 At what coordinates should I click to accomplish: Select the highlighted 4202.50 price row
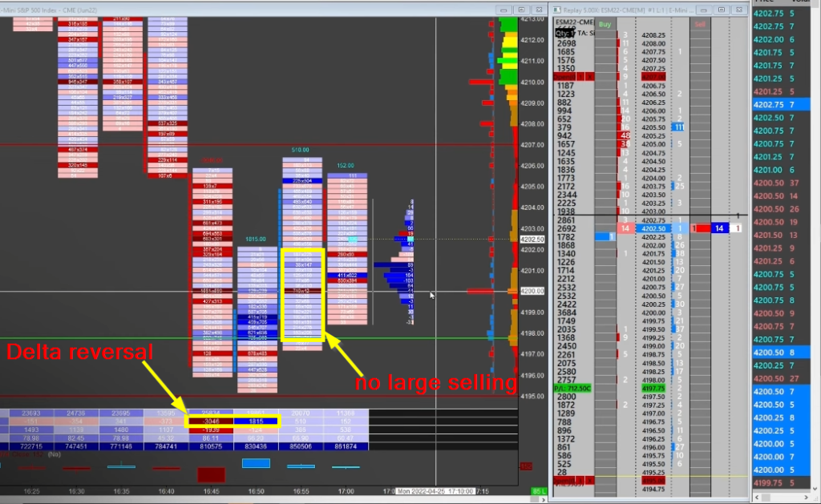(x=653, y=228)
